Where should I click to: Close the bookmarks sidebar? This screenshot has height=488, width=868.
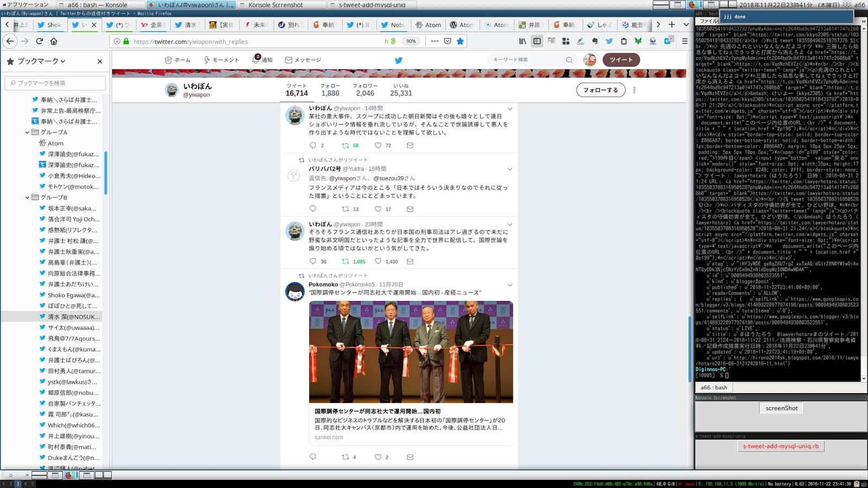tap(100, 61)
